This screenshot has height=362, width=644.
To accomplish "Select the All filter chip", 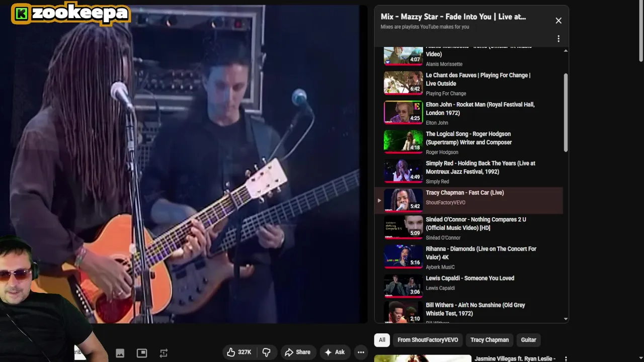I will click(x=382, y=340).
